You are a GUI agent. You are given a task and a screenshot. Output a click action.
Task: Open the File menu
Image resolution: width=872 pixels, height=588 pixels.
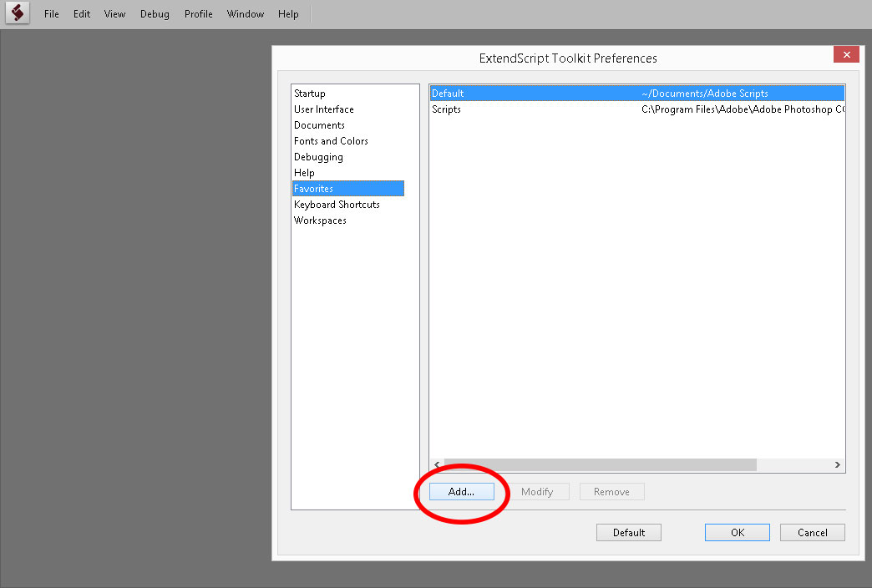tap(51, 13)
